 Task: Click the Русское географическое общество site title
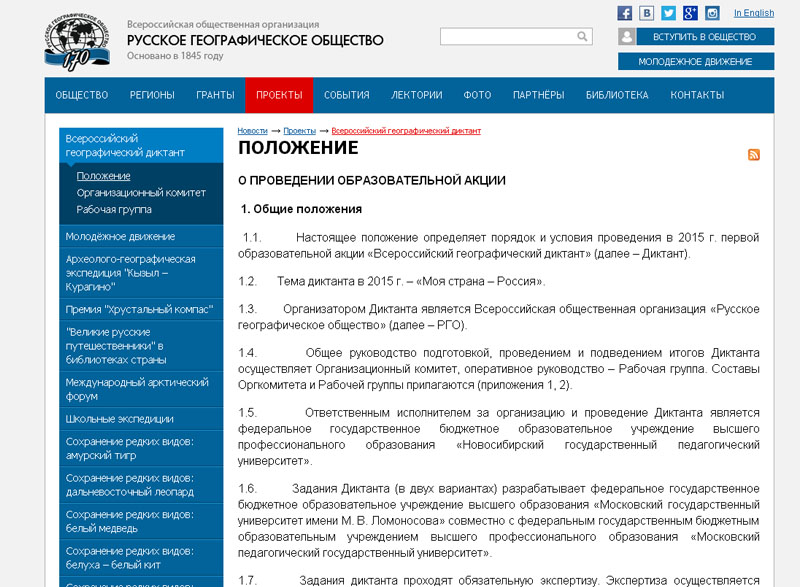click(255, 40)
